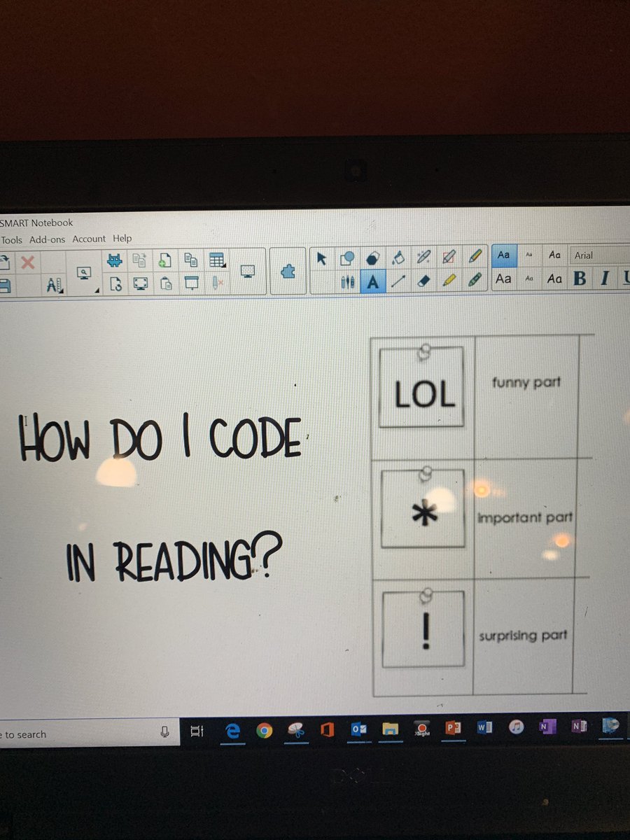Screen dimensions: 630x840
Task: Select the regular polygon tool
Action: point(373,258)
